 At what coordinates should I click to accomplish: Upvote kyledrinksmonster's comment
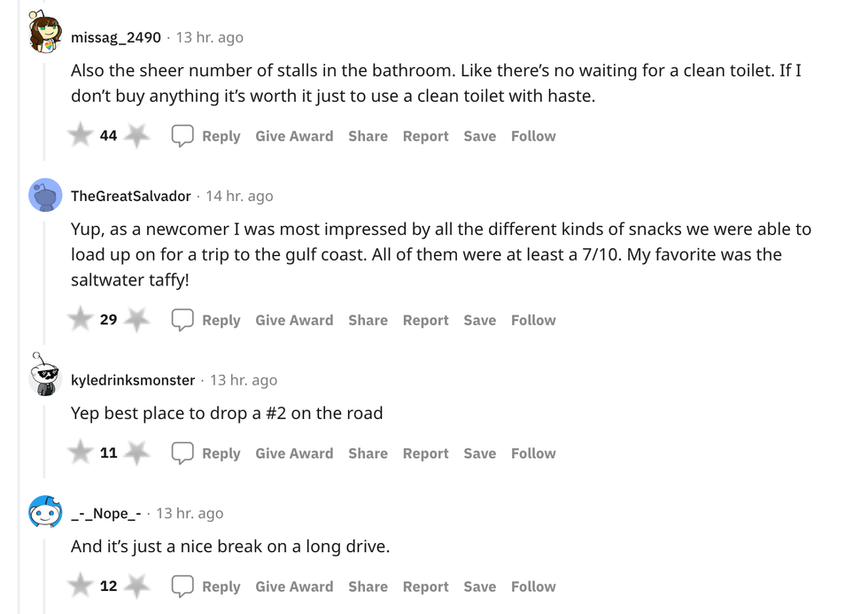(81, 453)
